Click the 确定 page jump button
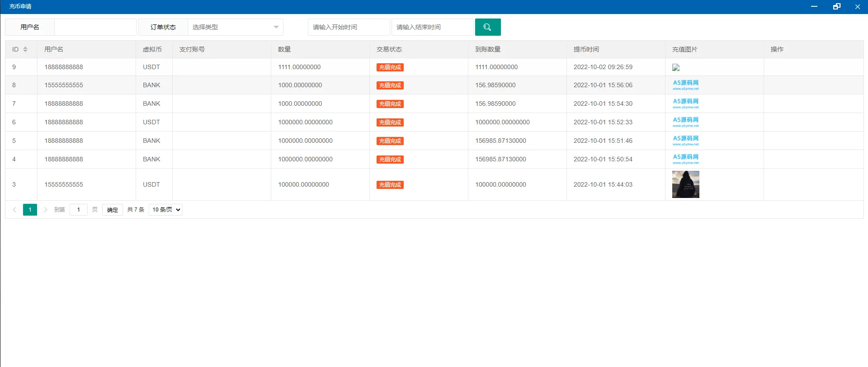The image size is (868, 367). [112, 210]
